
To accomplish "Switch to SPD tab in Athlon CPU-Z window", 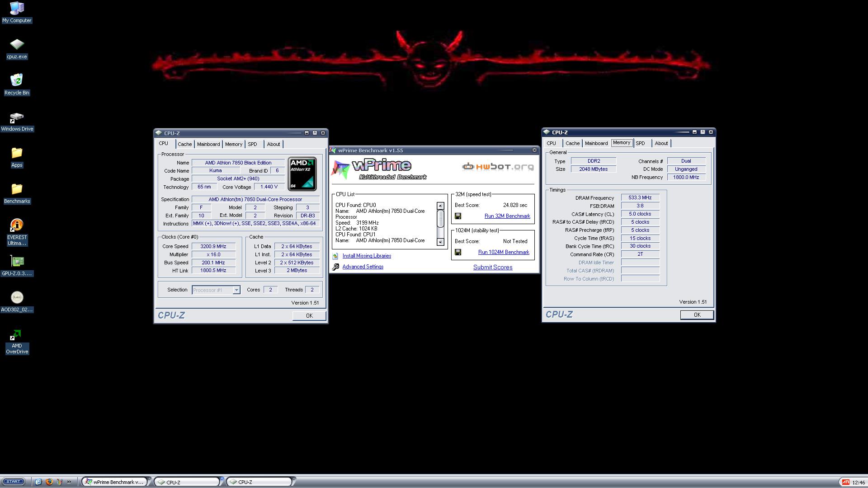I will coord(252,144).
